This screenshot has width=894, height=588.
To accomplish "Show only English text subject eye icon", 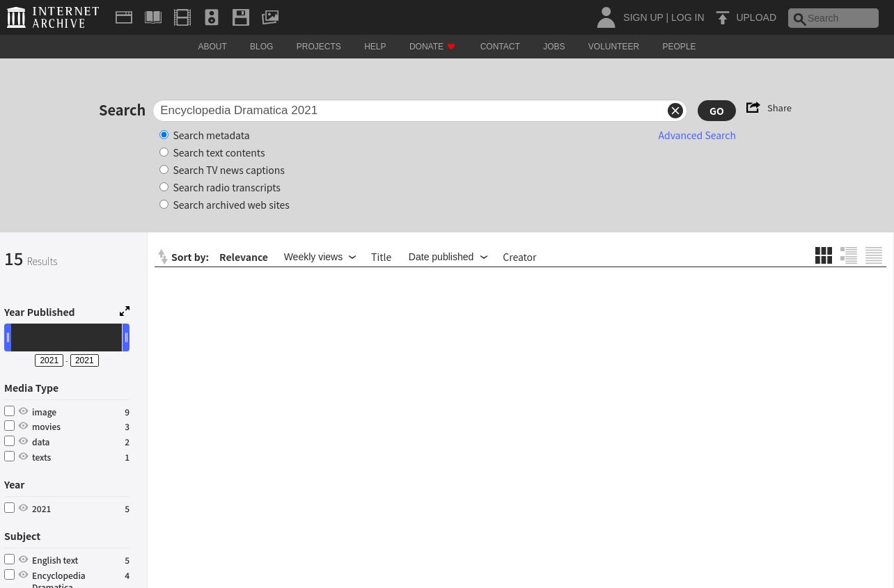I will click(24, 559).
